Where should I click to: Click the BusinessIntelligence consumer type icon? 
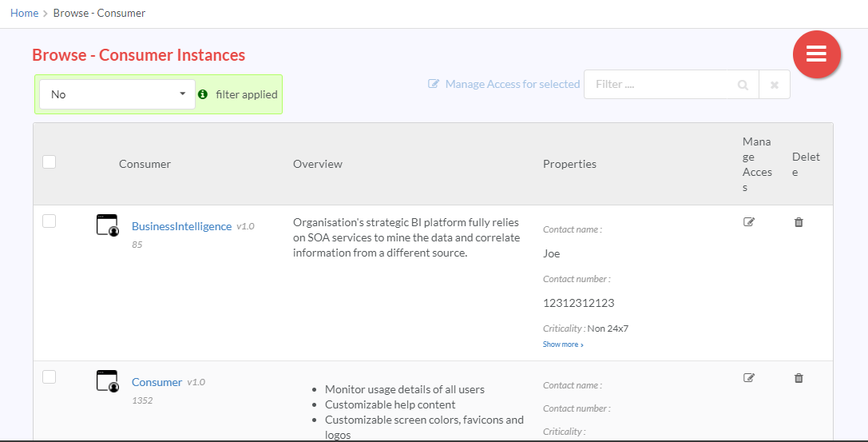[107, 225]
